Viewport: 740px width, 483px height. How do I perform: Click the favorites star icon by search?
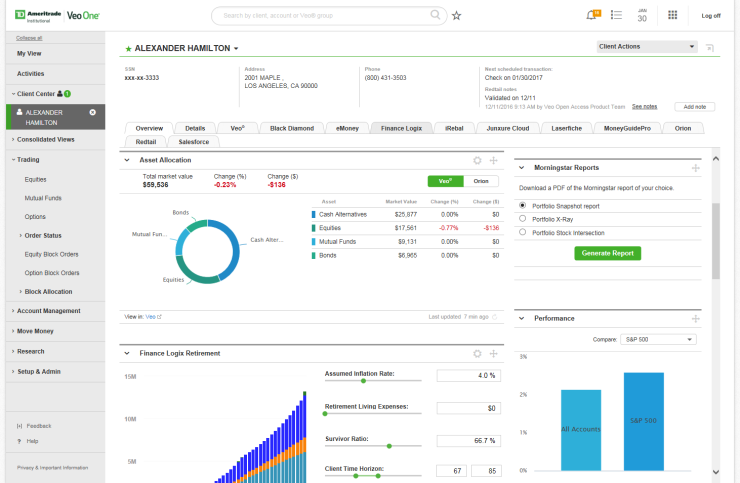[x=457, y=16]
